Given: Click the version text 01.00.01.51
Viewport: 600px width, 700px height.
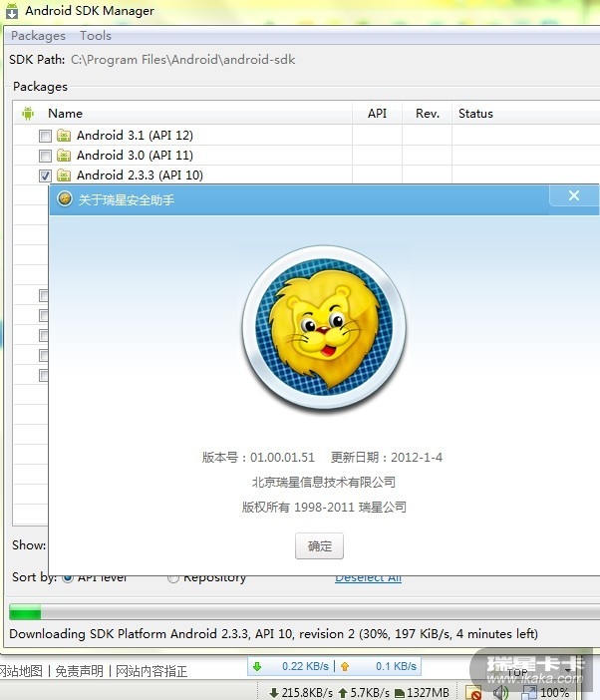Looking at the screenshot, I should click(x=282, y=457).
